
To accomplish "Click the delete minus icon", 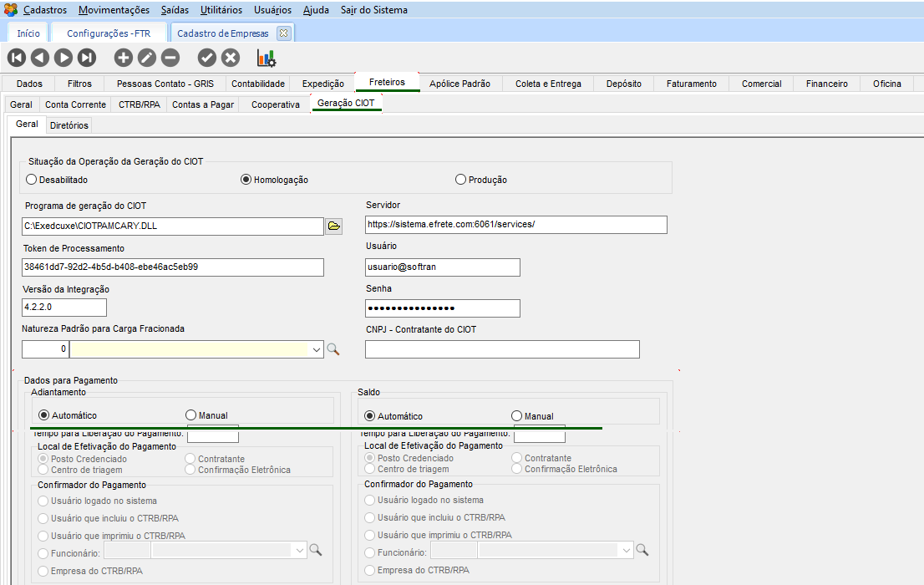I will pos(170,58).
